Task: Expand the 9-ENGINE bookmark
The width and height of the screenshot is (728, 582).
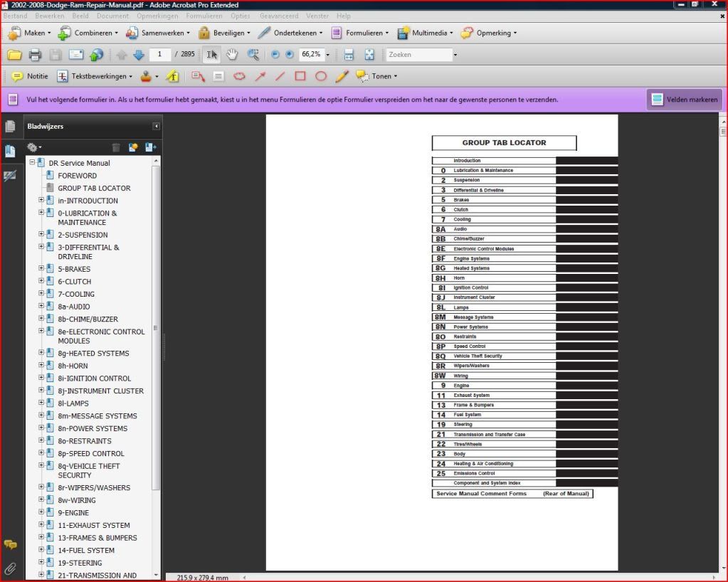Action: 41,512
